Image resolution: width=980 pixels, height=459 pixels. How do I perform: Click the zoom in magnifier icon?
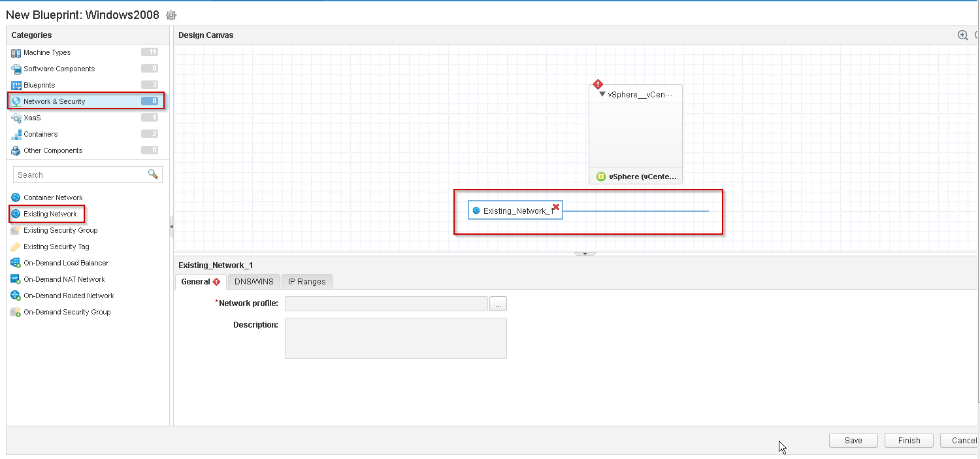coord(962,35)
